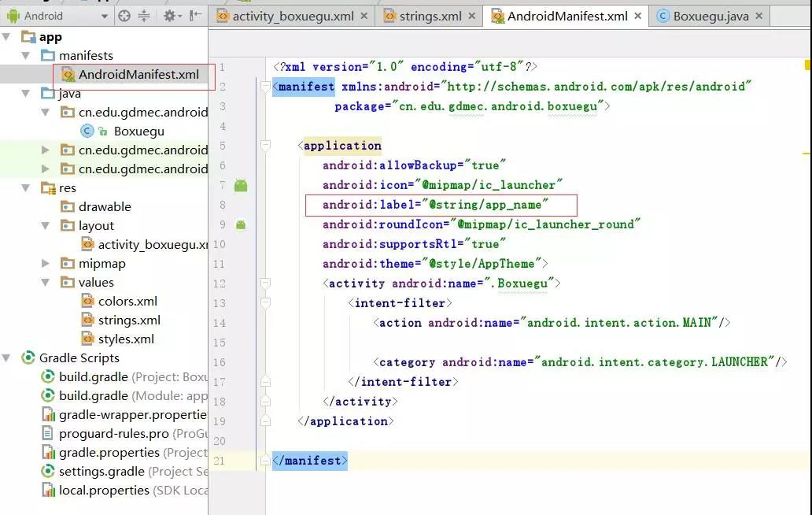The width and height of the screenshot is (812, 515).
Task: Open proguard-rules.pro file
Action: pyautogui.click(x=133, y=434)
